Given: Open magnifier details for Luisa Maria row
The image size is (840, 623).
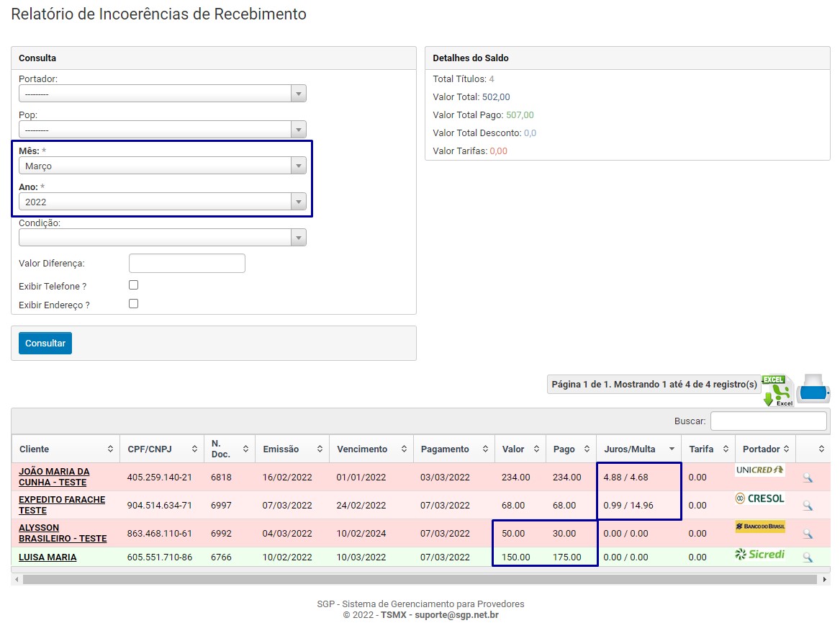Looking at the screenshot, I should pos(807,557).
